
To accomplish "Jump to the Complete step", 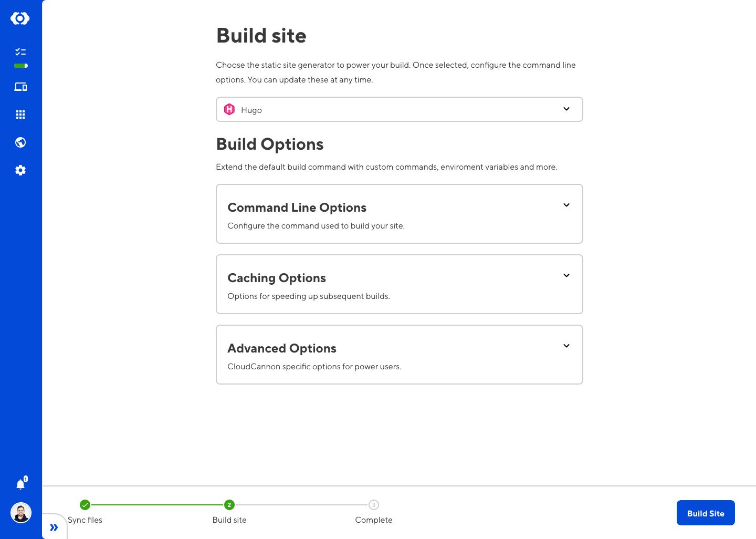I will coord(374,505).
